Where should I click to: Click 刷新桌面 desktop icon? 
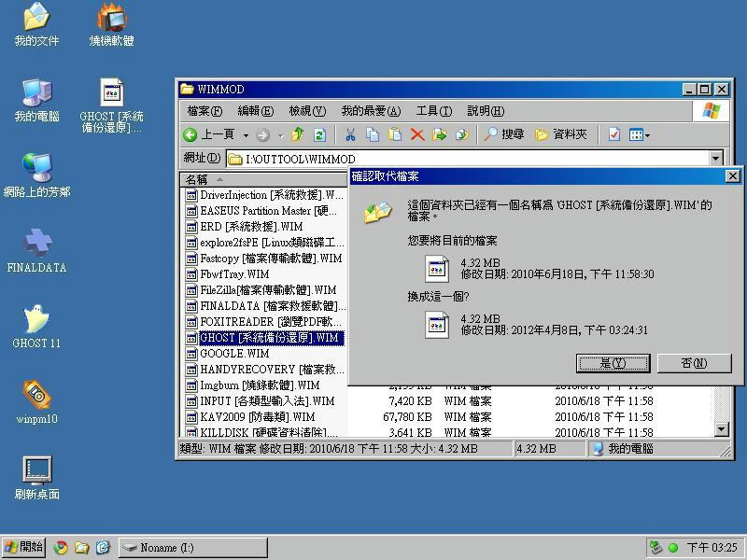click(x=36, y=478)
